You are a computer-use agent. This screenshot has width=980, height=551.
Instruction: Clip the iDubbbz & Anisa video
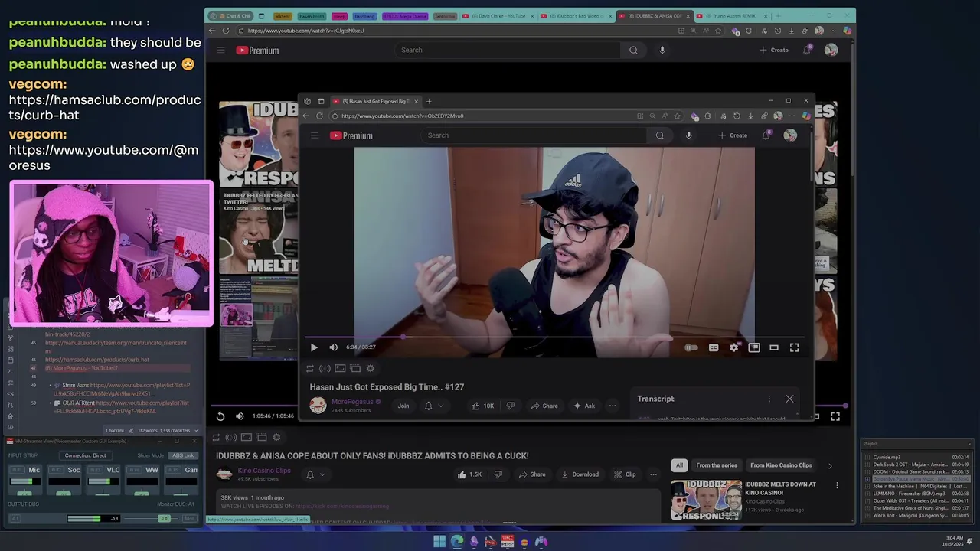pos(625,474)
